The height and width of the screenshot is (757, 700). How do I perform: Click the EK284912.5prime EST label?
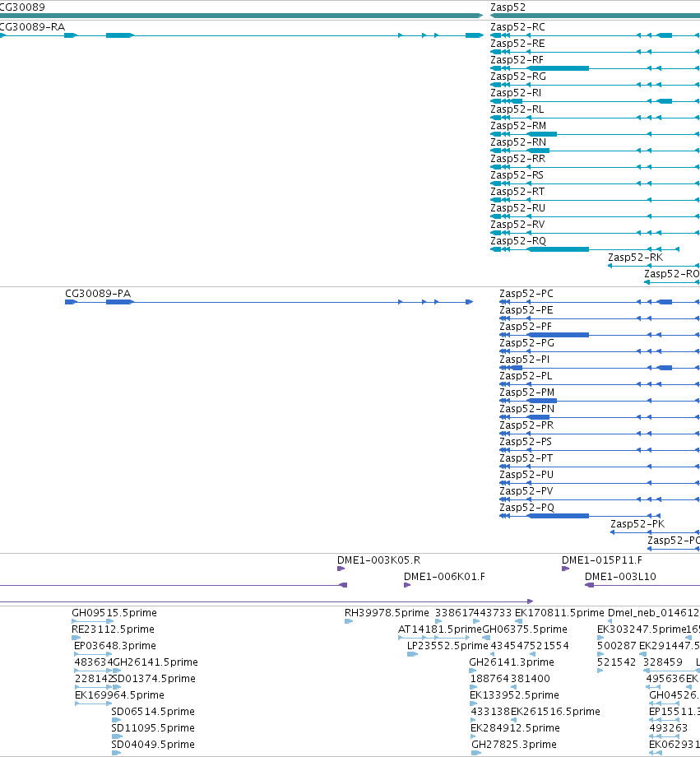coord(515,728)
